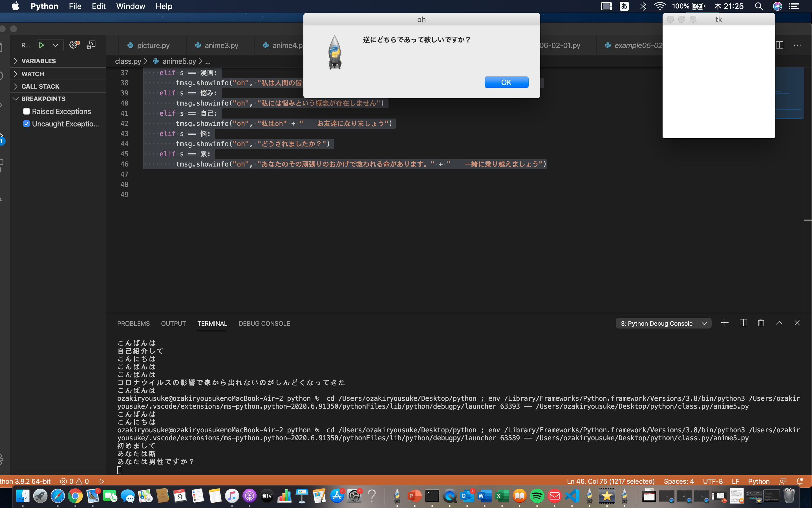Open Visual Studio Code from the Dock
The width and height of the screenshot is (812, 508).
(x=572, y=496)
